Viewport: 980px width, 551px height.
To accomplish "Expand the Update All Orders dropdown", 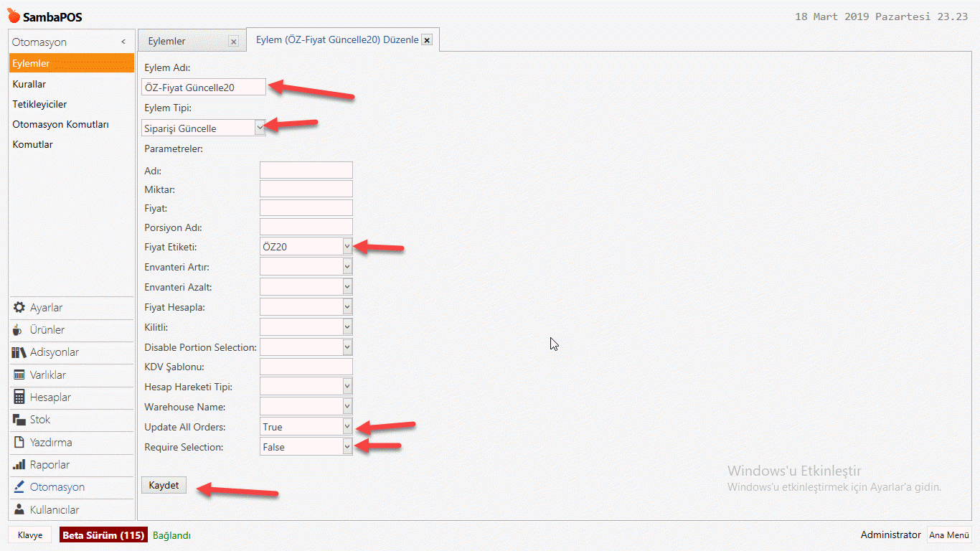I will coord(347,426).
